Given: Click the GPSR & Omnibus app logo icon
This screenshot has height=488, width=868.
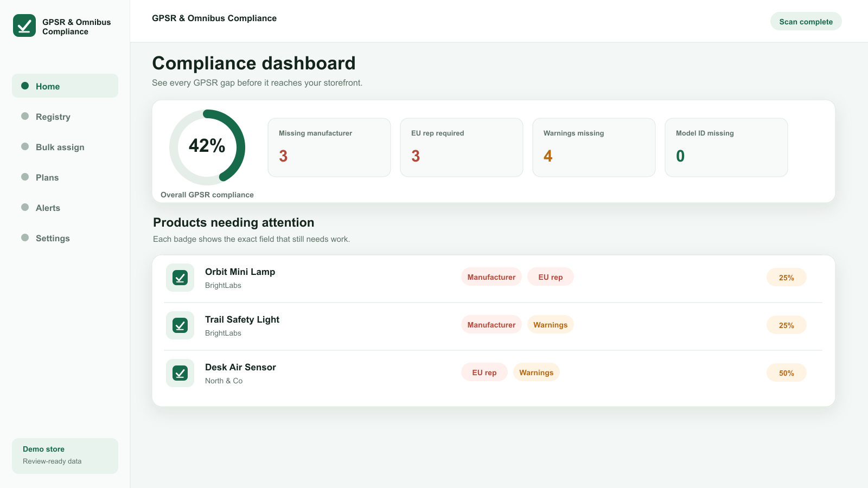Looking at the screenshot, I should (24, 25).
